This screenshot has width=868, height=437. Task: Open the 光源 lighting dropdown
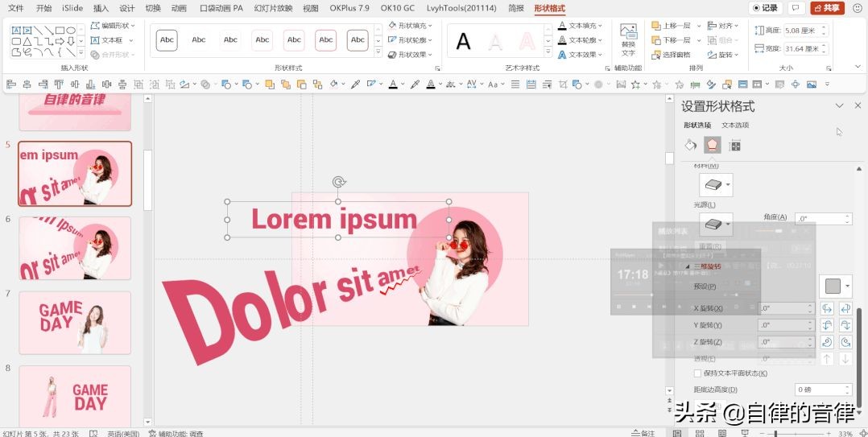click(716, 224)
